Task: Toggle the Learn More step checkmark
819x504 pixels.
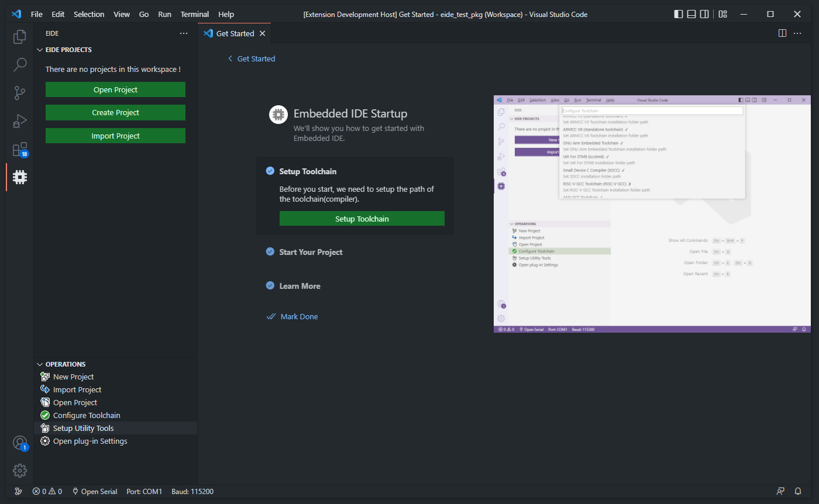Action: click(x=270, y=285)
